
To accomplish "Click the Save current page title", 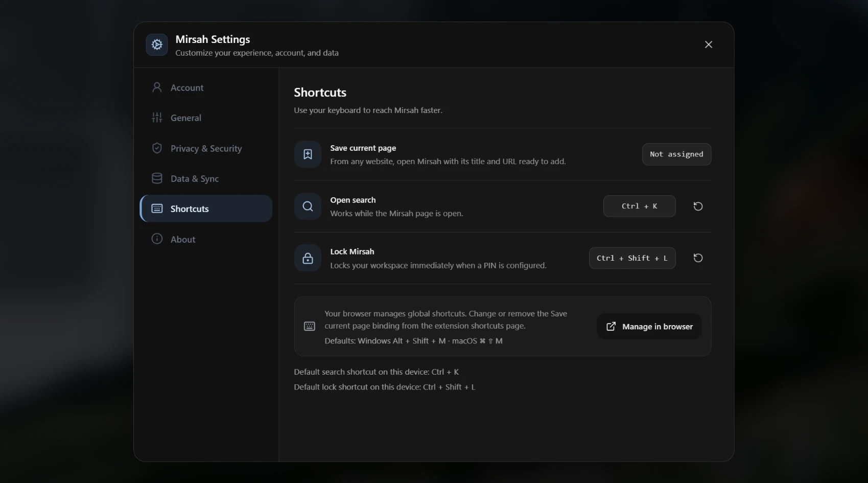I will (363, 148).
